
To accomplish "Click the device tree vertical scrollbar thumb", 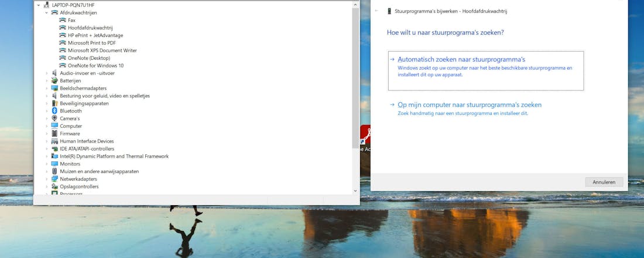I will (356, 78).
